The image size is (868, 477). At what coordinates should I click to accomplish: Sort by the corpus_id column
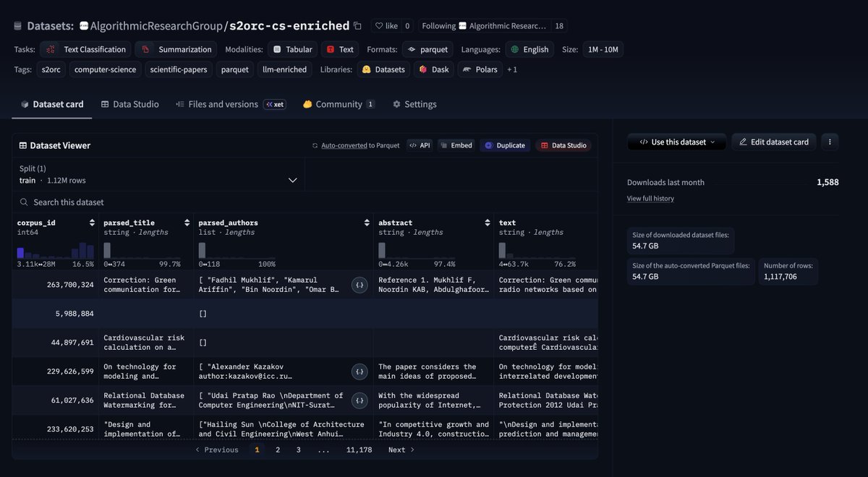coord(92,223)
